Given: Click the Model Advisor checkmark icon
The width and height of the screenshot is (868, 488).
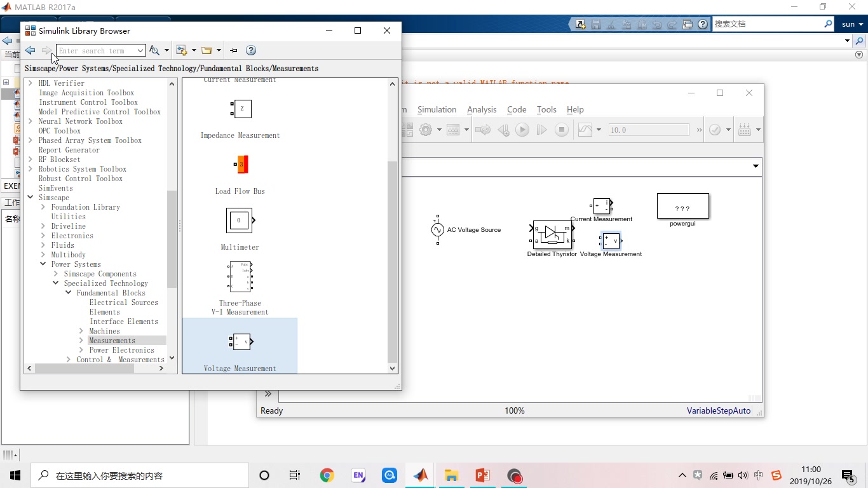Looking at the screenshot, I should pyautogui.click(x=715, y=130).
